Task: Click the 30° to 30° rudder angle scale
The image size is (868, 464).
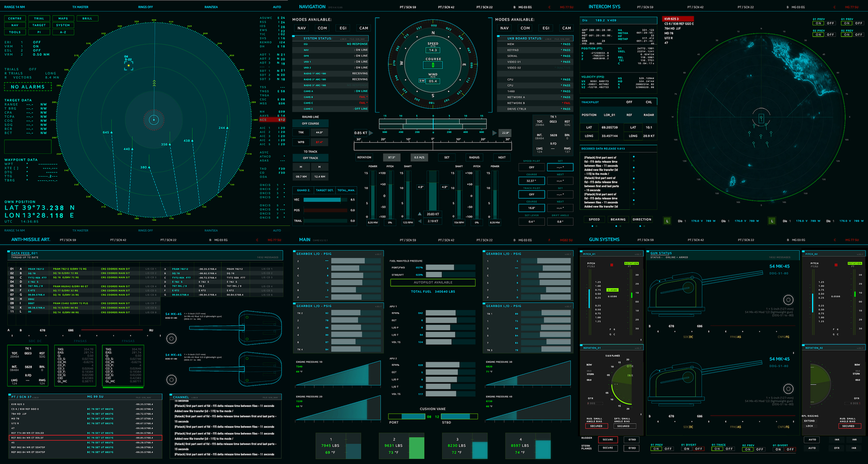Action: [x=433, y=146]
